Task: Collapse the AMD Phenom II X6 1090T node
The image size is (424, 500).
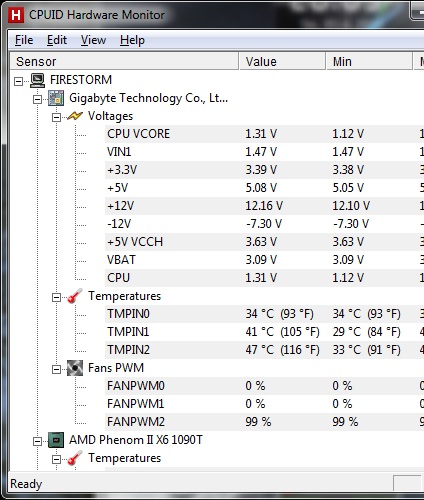Action: tap(38, 441)
